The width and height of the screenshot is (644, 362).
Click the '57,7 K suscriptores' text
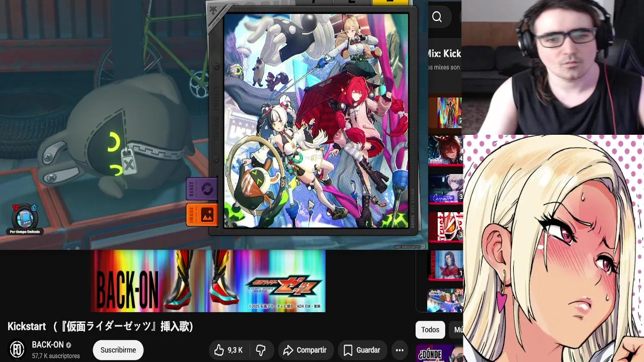pos(56,356)
